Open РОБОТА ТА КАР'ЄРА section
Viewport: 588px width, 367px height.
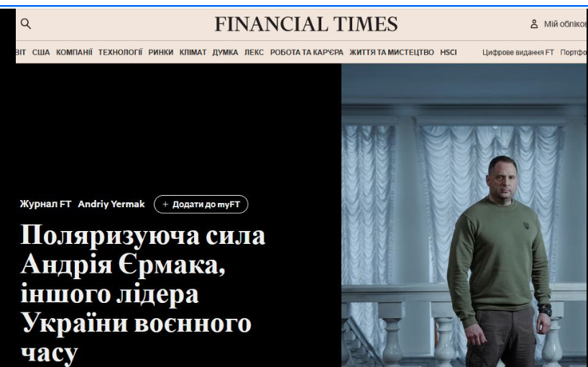[307, 52]
